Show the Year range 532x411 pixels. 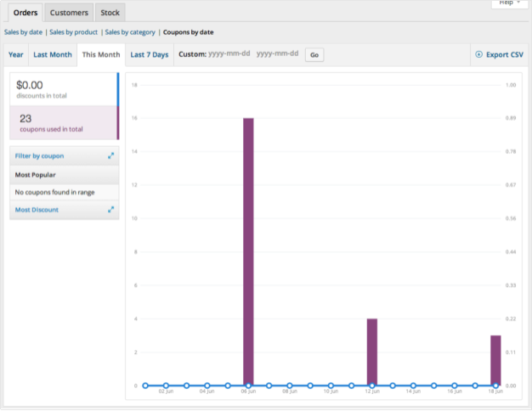(16, 54)
